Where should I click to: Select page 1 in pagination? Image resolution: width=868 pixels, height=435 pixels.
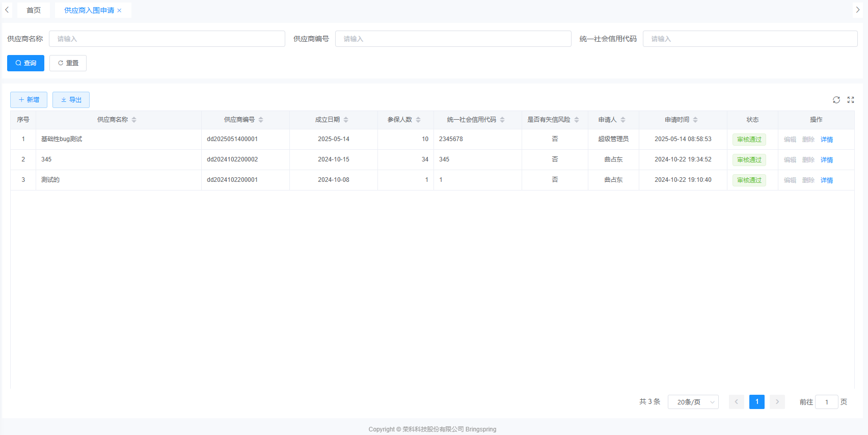[x=756, y=402]
